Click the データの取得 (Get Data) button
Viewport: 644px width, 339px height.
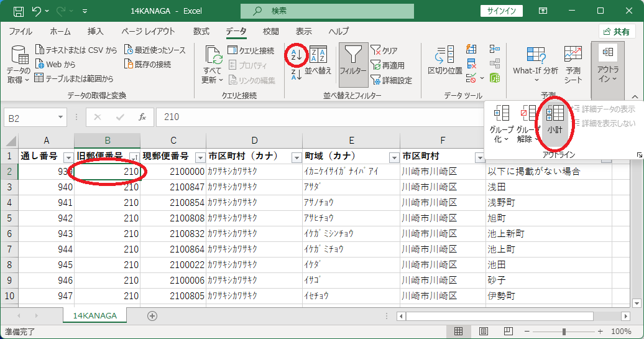pyautogui.click(x=19, y=63)
